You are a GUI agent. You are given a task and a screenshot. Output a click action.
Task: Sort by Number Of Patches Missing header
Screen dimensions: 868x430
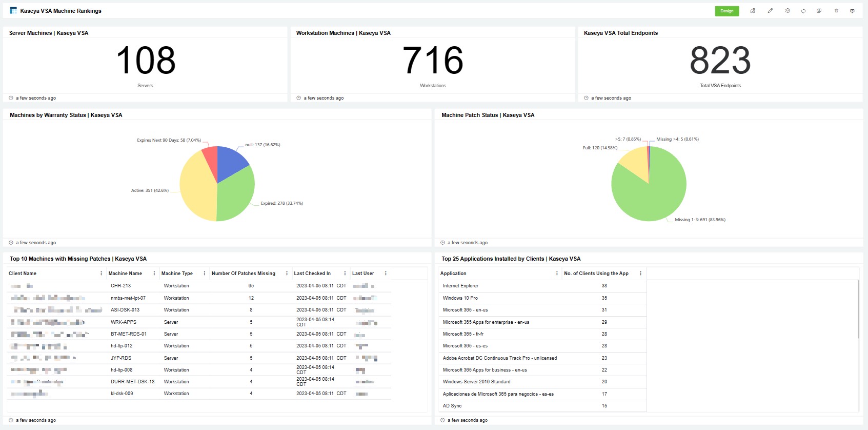tap(244, 273)
